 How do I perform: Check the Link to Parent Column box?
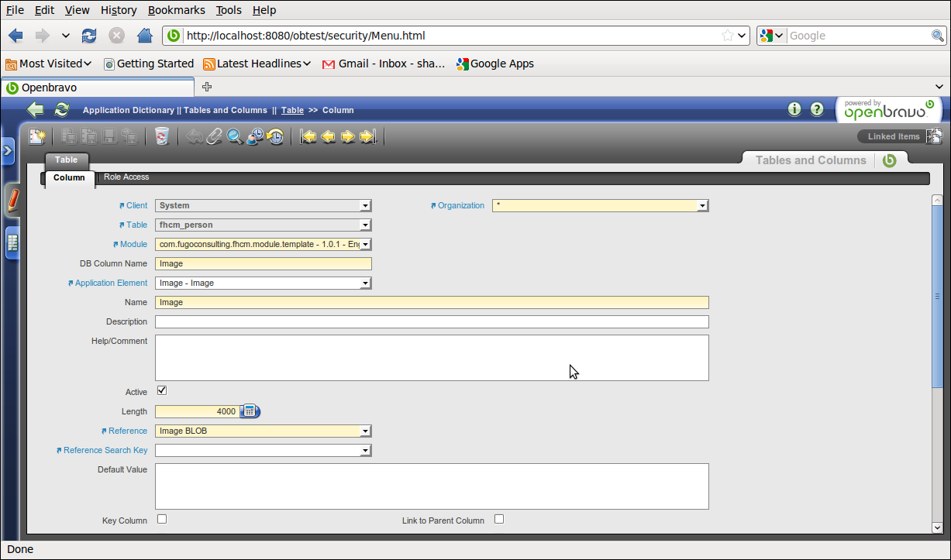[x=499, y=519]
